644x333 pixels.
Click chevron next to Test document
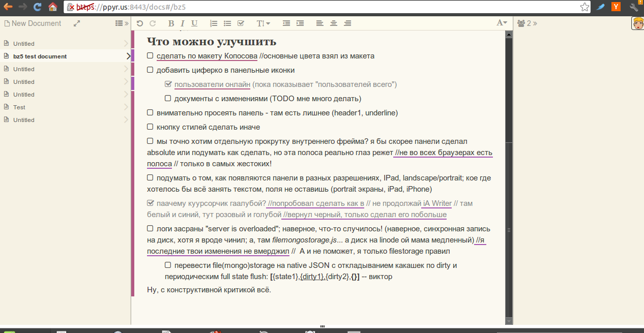click(x=127, y=107)
